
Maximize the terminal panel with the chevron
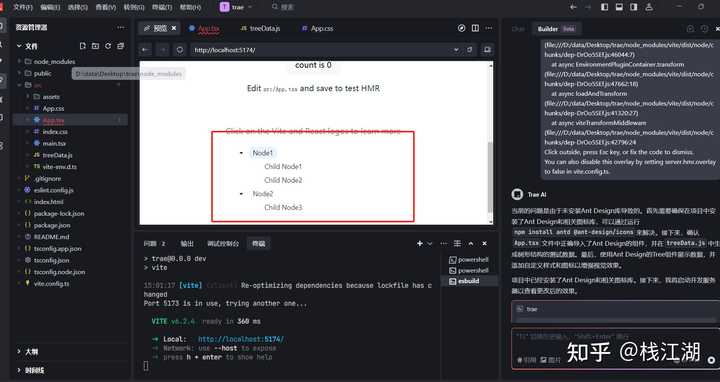point(471,243)
